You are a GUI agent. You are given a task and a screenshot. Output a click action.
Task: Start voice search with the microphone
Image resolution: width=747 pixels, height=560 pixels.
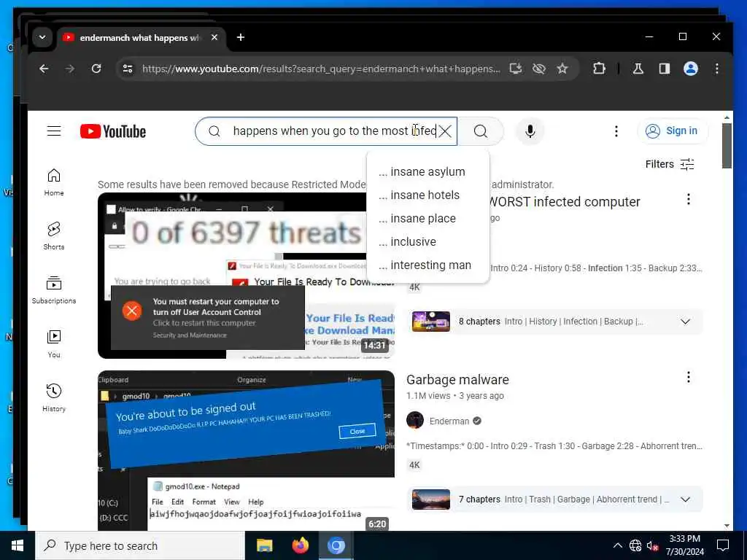tap(530, 131)
